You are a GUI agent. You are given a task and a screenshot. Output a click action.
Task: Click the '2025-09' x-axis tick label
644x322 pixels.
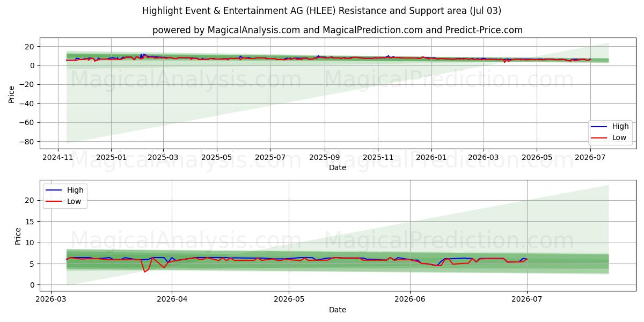324,158
